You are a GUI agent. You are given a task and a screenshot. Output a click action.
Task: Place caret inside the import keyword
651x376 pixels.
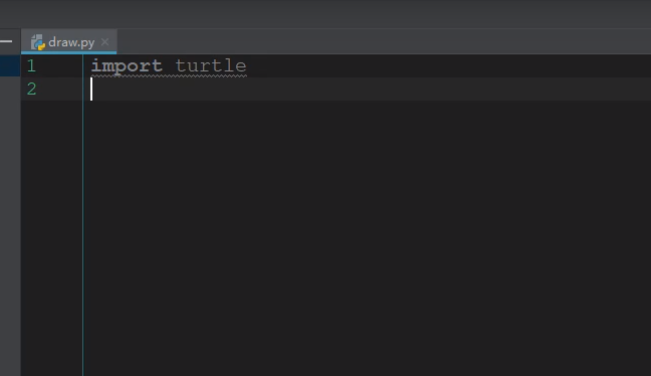(127, 66)
